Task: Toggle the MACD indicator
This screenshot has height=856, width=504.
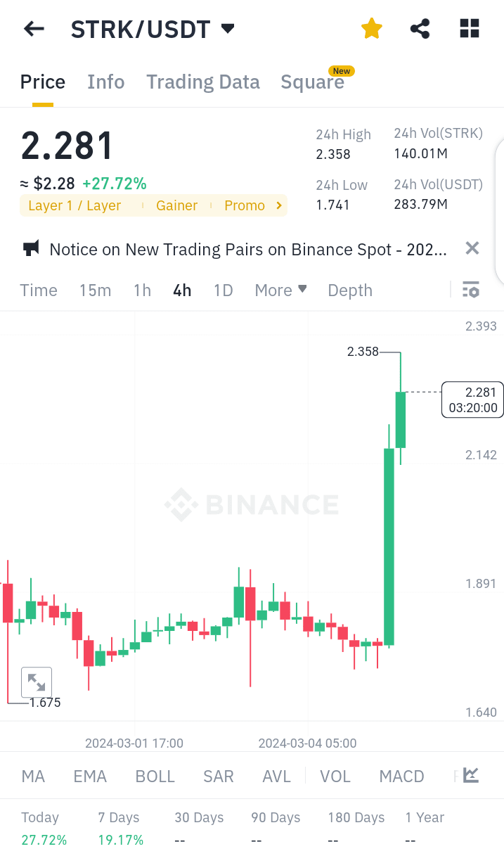Action: click(x=401, y=775)
